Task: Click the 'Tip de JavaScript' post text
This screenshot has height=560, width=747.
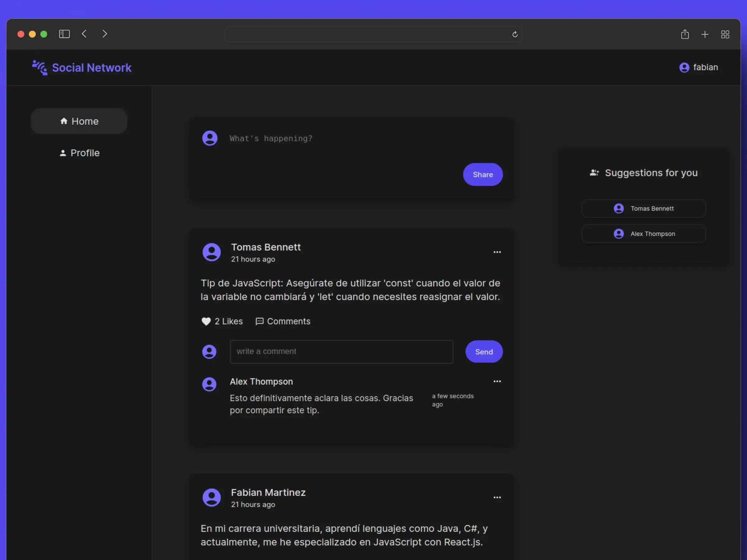Action: [350, 290]
